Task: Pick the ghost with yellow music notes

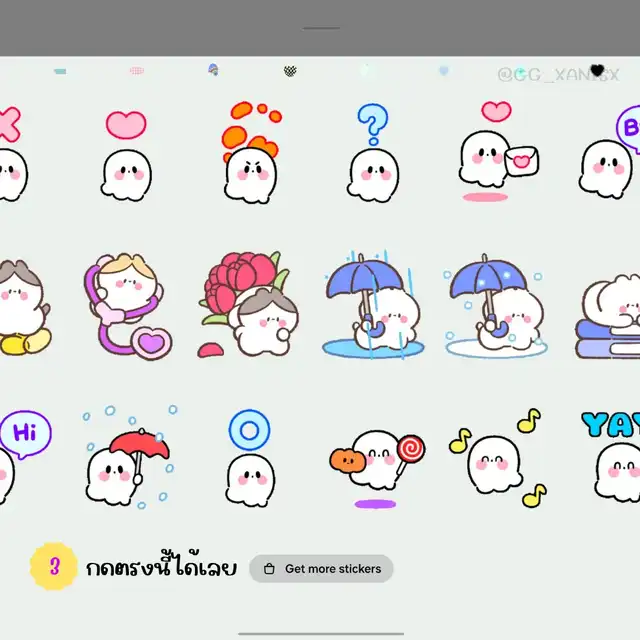Action: click(497, 460)
